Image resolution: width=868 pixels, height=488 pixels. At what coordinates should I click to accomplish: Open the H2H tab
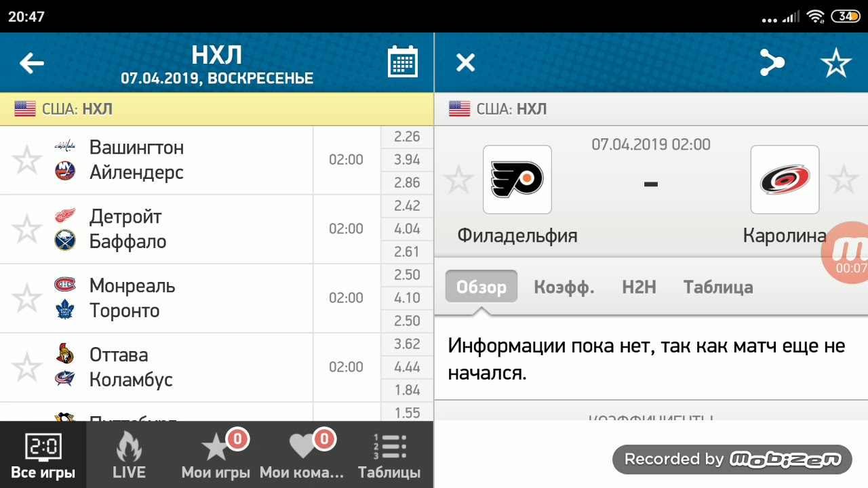(x=639, y=287)
